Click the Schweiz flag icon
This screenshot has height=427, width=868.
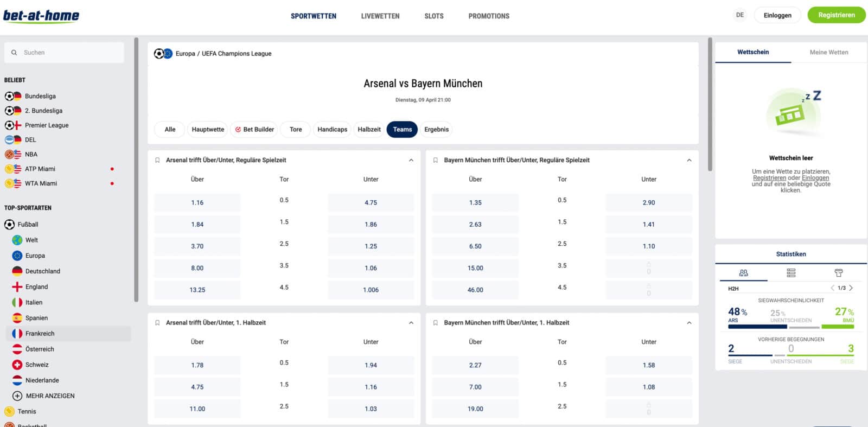pos(17,365)
